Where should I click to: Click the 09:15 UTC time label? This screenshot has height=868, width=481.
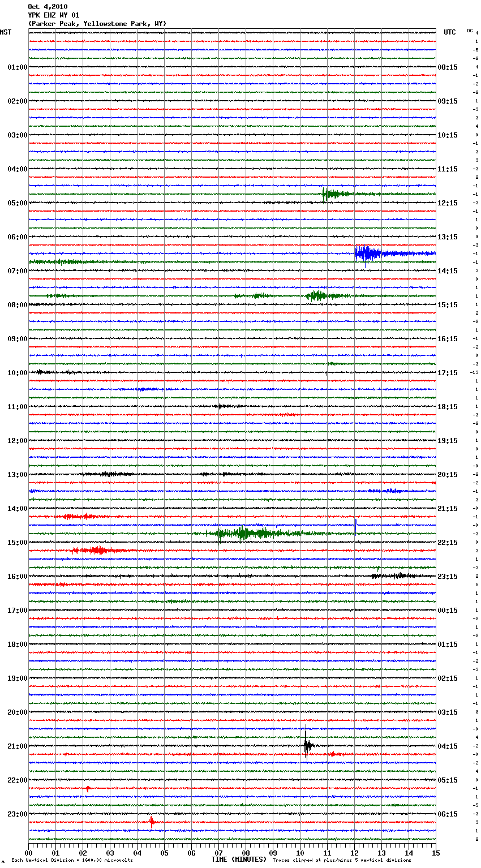[448, 101]
